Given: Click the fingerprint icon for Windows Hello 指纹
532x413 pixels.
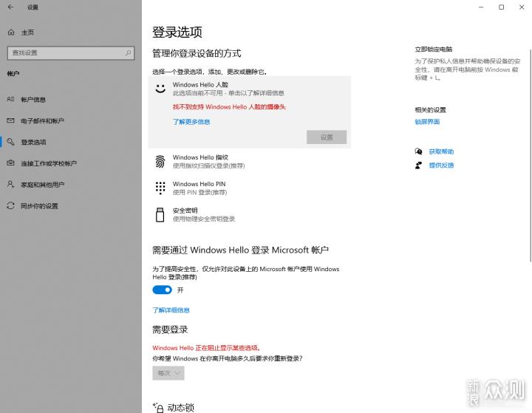Looking at the screenshot, I should pos(160,162).
